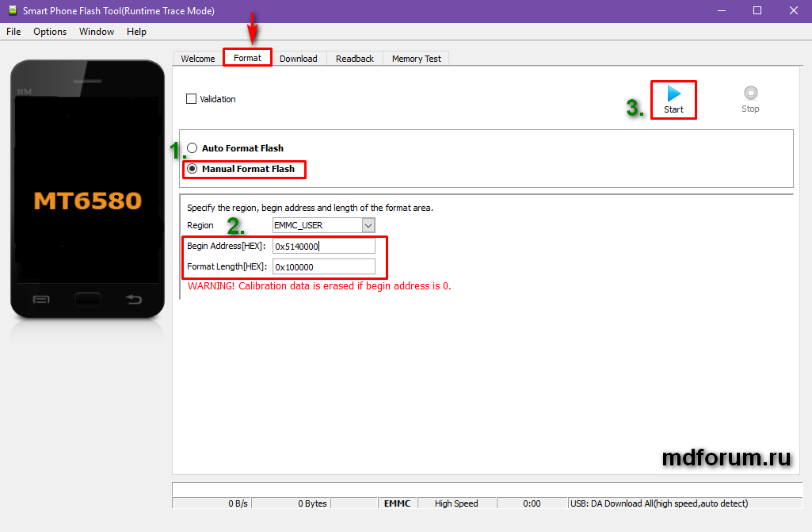Click the Begin Address HEX input field
This screenshot has width=812, height=532.
[x=324, y=247]
